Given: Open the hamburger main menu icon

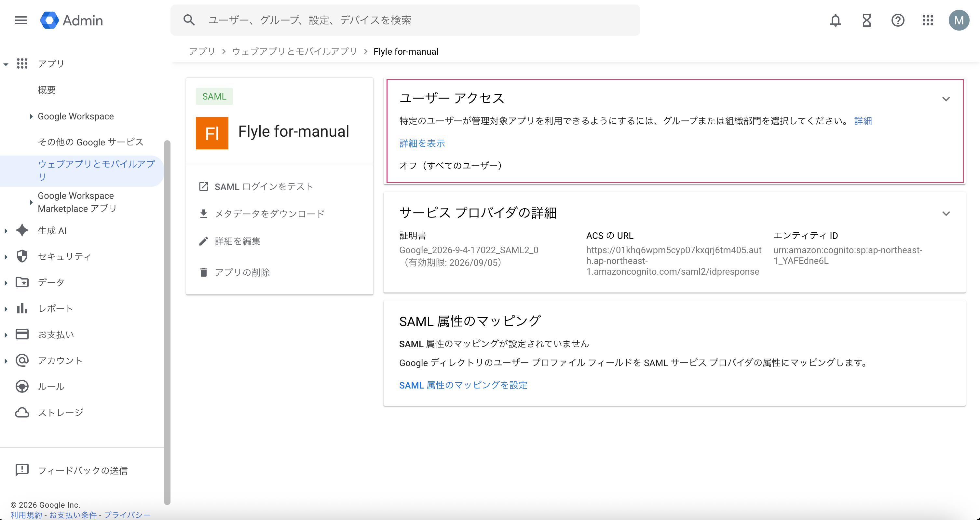Looking at the screenshot, I should [x=20, y=20].
